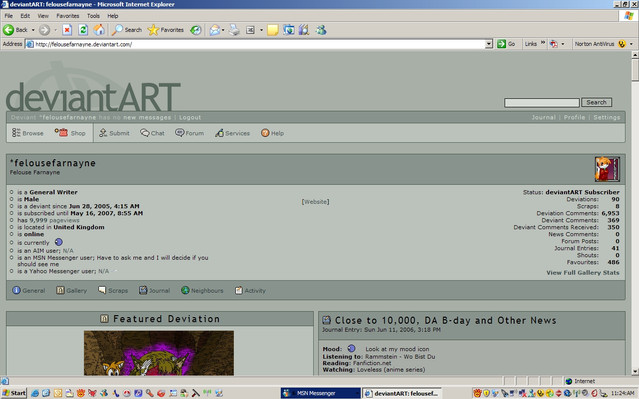Open the deviantART Shop icon
This screenshot has height=399, width=639.
tap(61, 132)
